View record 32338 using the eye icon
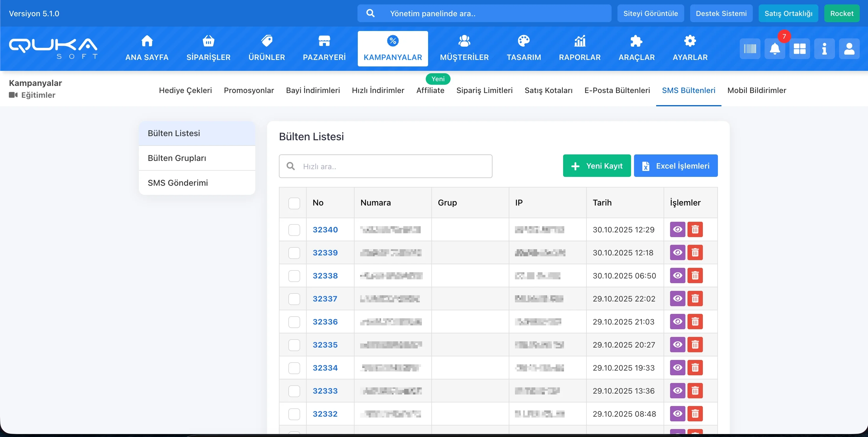The image size is (868, 437). [x=677, y=276]
